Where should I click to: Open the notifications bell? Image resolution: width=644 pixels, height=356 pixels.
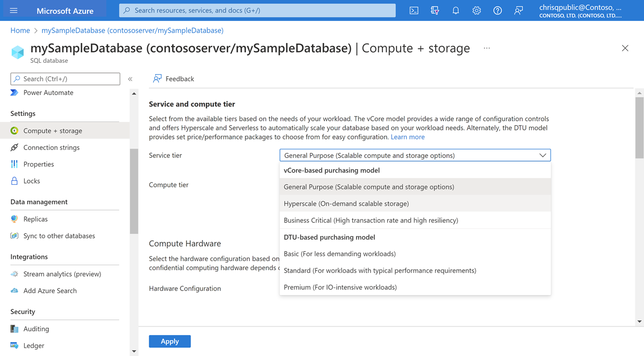tap(455, 11)
